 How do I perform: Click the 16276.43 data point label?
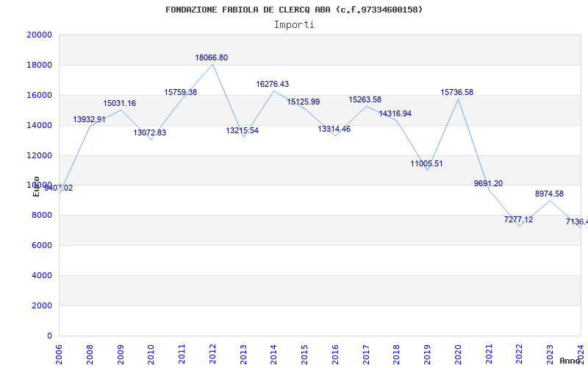click(x=272, y=84)
